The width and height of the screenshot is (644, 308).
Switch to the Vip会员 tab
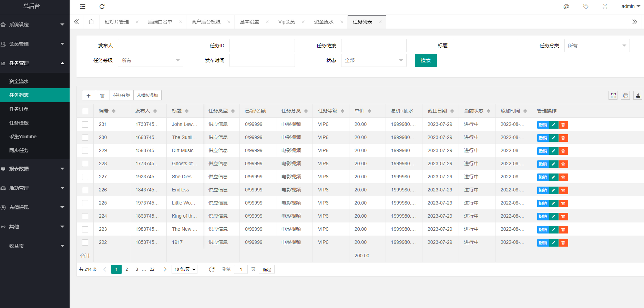pyautogui.click(x=286, y=22)
